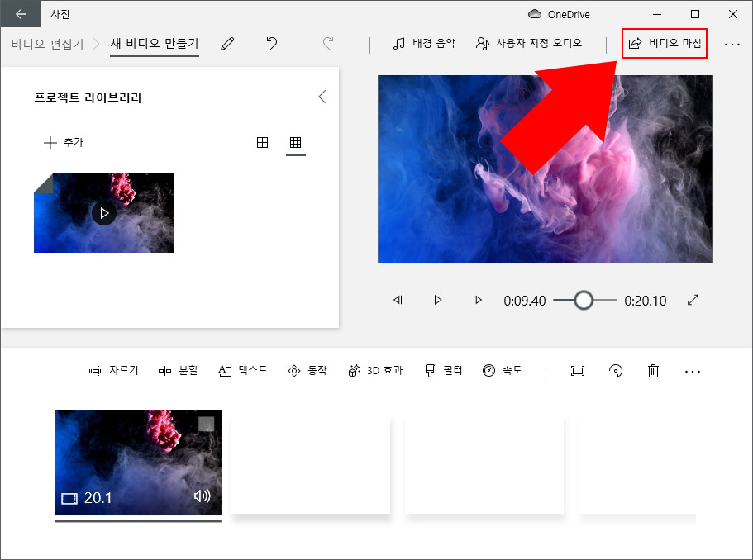The width and height of the screenshot is (753, 560).
Task: Open the top-right more options menu
Action: (x=732, y=44)
